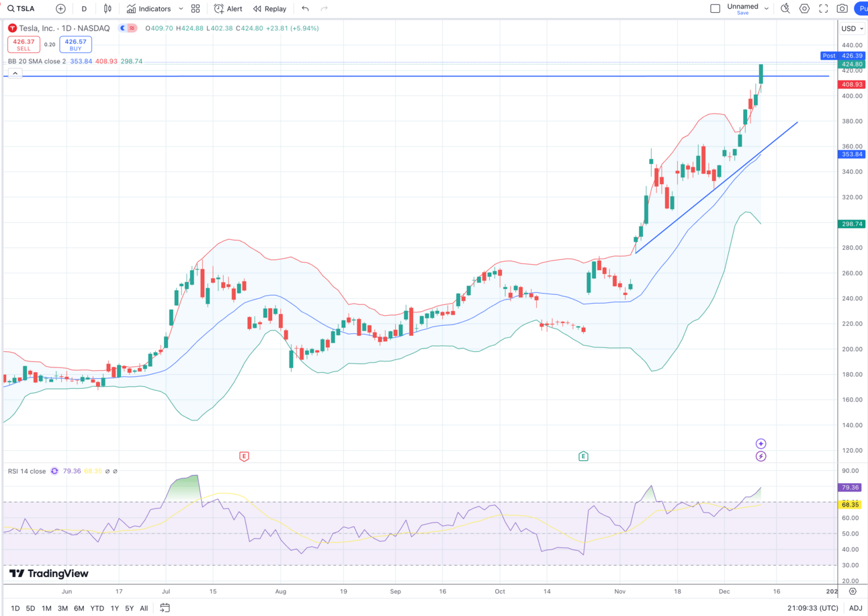Click the TradingView logo
The width and height of the screenshot is (868, 616).
[49, 574]
